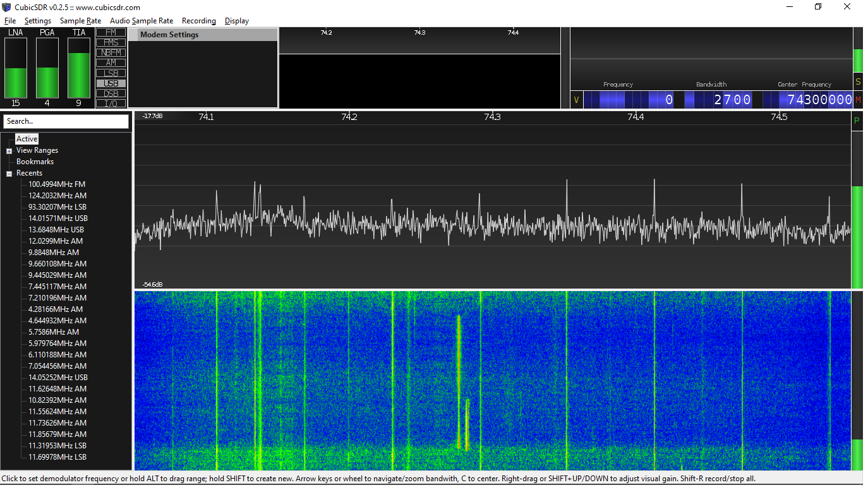The image size is (868, 490).
Task: Click the Bandwidth digits showing 2700
Action: 718,100
